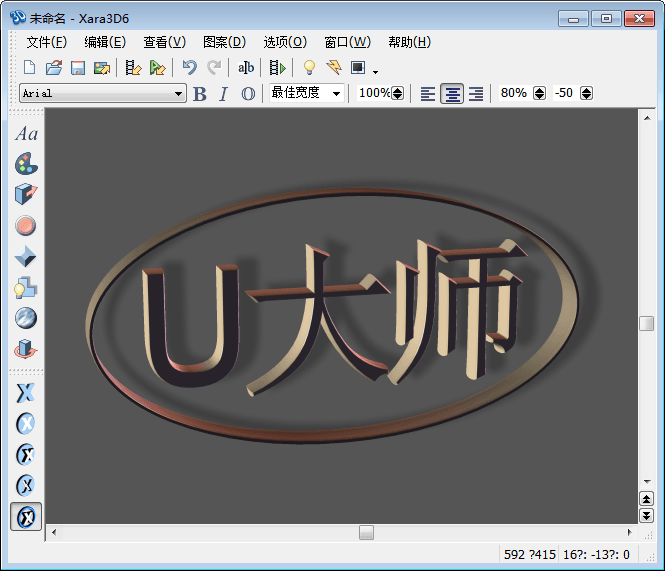The height and width of the screenshot is (571, 665).
Task: Align text left
Action: pyautogui.click(x=428, y=94)
